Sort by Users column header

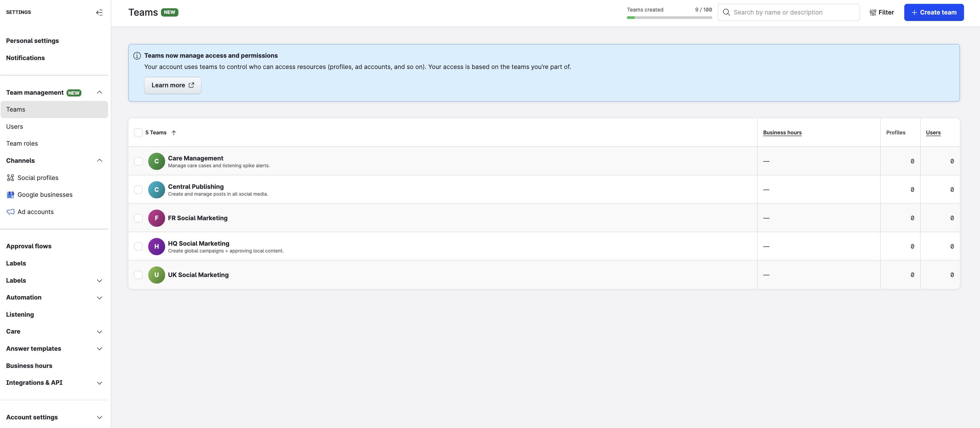click(x=933, y=133)
